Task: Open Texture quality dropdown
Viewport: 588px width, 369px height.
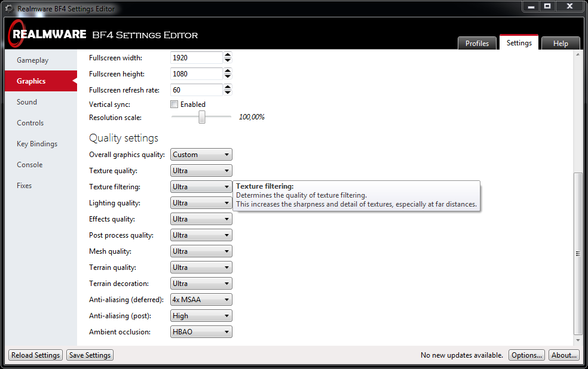Action: tap(201, 170)
